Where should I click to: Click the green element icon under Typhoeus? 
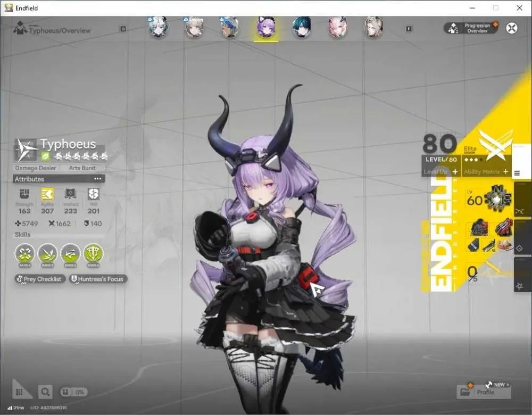[x=45, y=156]
